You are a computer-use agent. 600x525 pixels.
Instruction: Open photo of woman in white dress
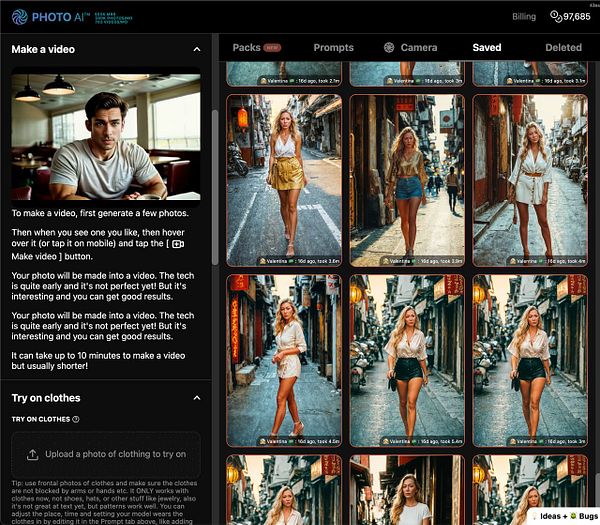point(530,181)
